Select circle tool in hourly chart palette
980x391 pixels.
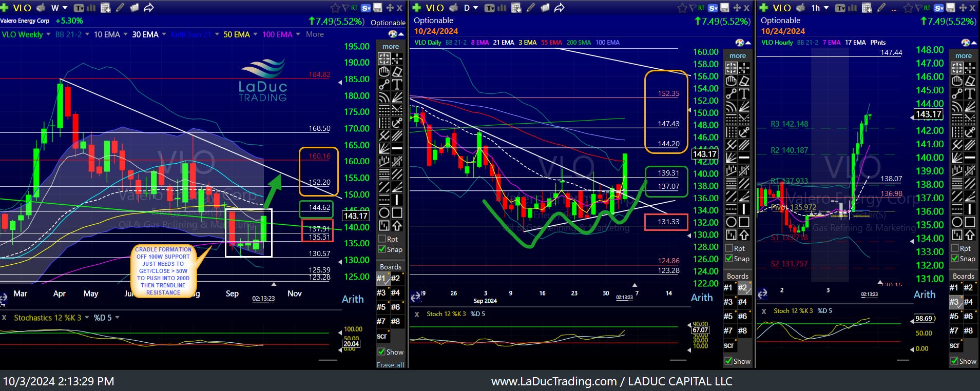pyautogui.click(x=957, y=222)
